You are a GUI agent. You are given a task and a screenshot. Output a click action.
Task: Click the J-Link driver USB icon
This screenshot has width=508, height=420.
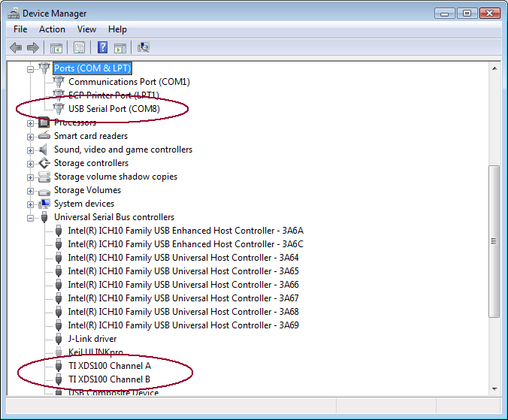pyautogui.click(x=59, y=339)
